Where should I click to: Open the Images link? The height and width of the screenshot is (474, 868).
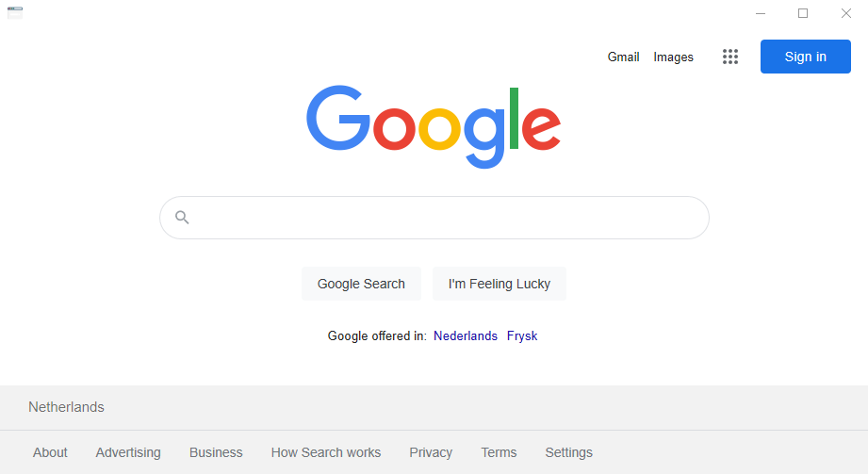[673, 57]
